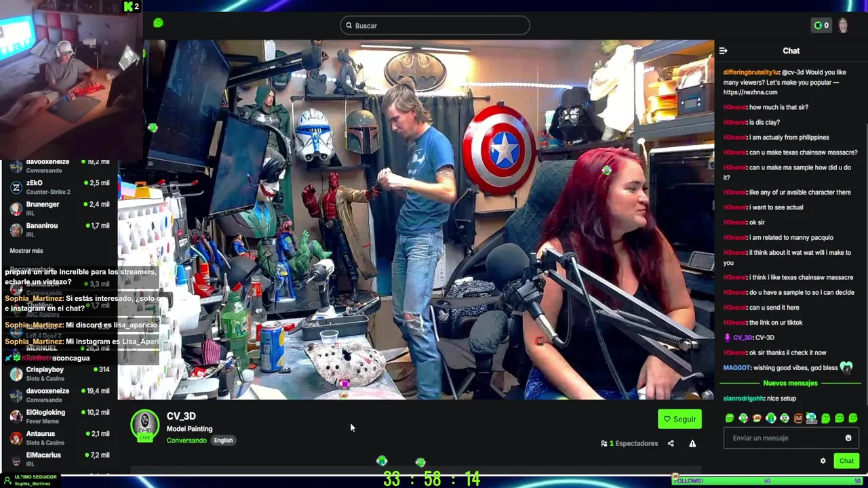Image resolution: width=868 pixels, height=488 pixels.
Task: Click the webcam overlay in the corner
Action: coord(71,79)
